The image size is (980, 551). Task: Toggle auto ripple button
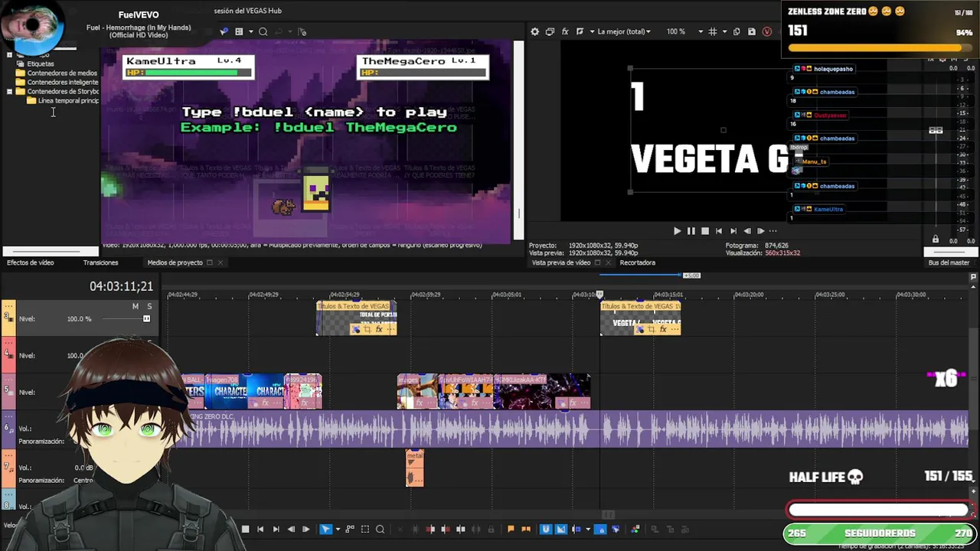pos(576,529)
